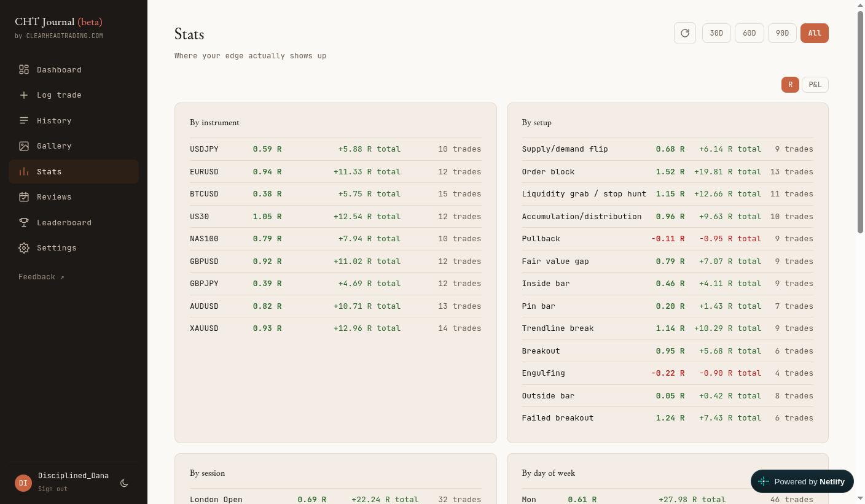The height and width of the screenshot is (504, 865).
Task: Click the Pullback setup name
Action: pyautogui.click(x=541, y=239)
